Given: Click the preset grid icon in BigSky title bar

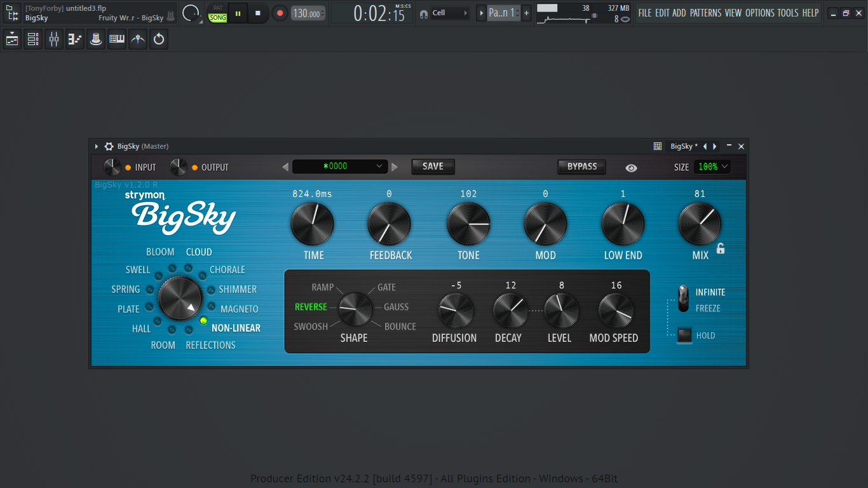Looking at the screenshot, I should point(658,146).
